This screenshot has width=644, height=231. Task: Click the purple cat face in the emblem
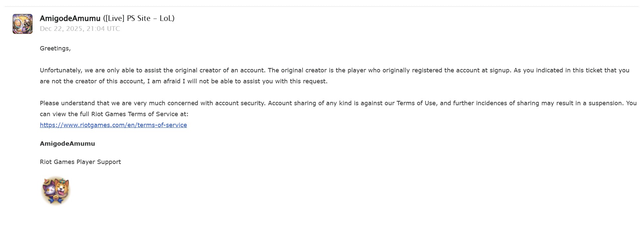49,191
